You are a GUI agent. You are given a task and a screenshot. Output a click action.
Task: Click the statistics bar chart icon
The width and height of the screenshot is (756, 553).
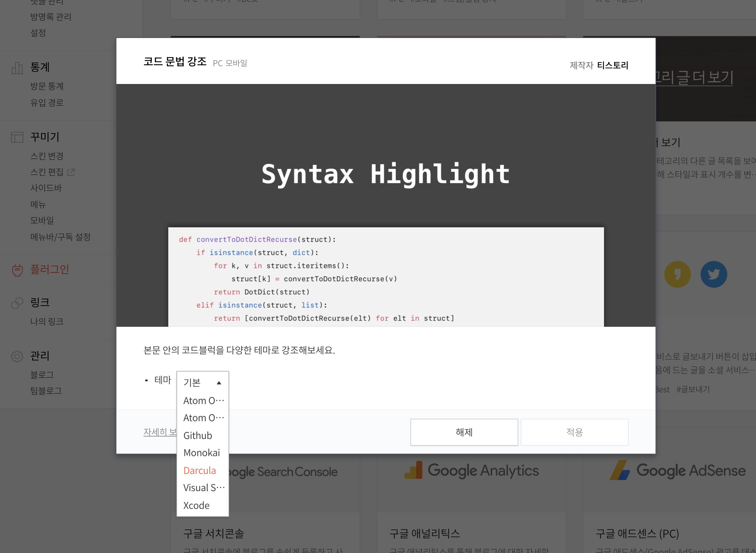click(x=17, y=68)
